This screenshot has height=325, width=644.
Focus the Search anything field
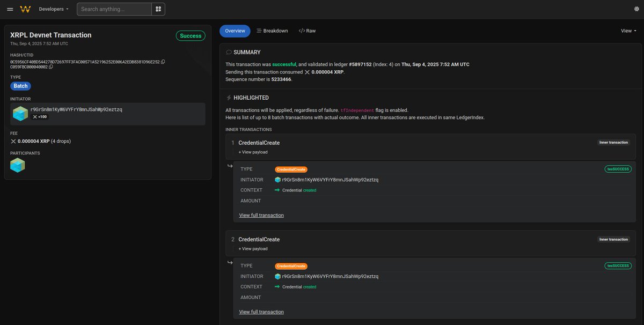[x=114, y=9]
